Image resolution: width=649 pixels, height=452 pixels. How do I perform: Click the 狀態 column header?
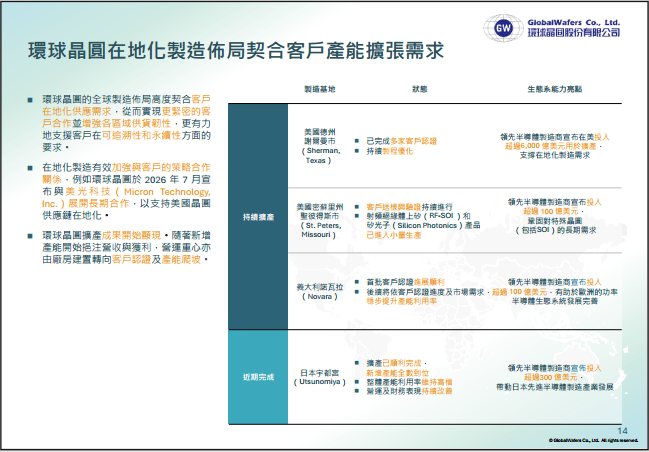pos(419,89)
